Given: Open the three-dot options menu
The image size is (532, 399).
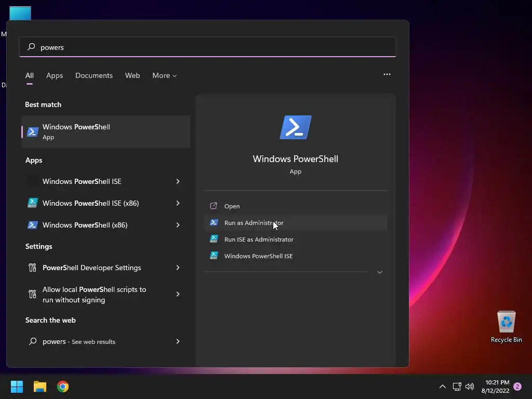Looking at the screenshot, I should click(387, 74).
